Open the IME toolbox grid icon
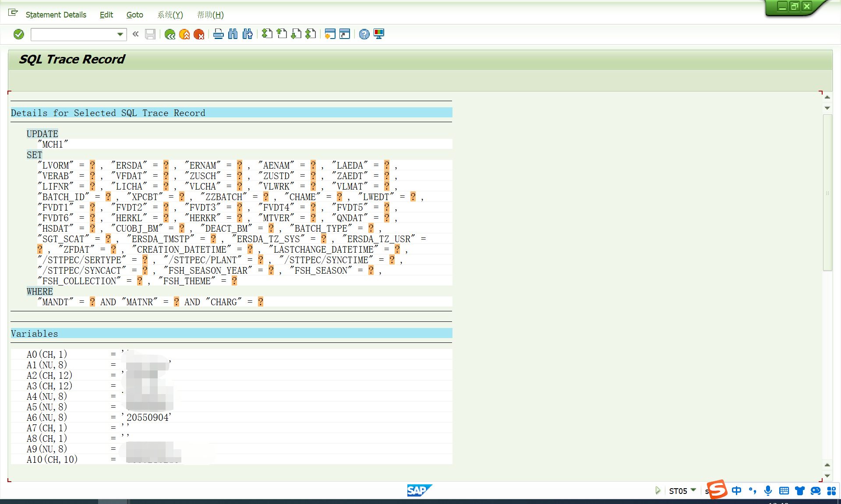 pyautogui.click(x=831, y=491)
